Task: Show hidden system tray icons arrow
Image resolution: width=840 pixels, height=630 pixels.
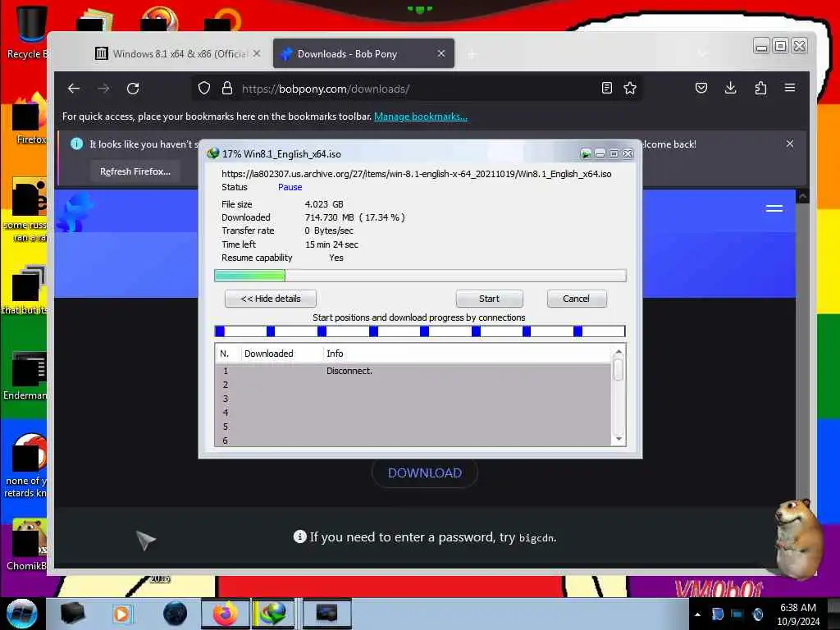Action: [x=697, y=614]
